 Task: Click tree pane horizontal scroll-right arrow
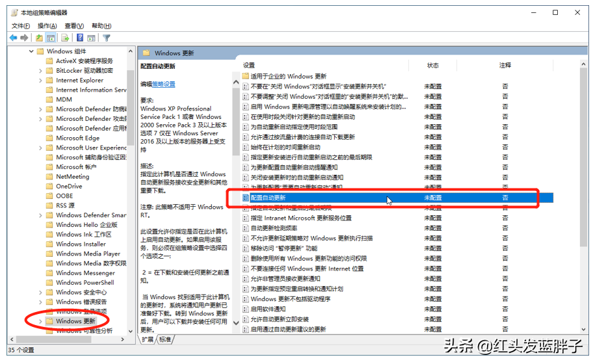point(122,339)
